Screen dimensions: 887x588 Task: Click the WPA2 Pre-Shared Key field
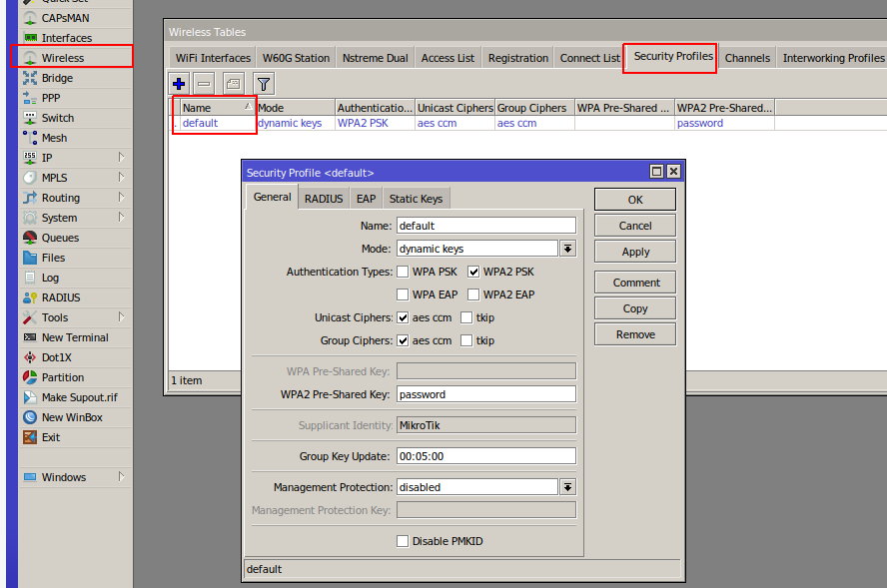pos(485,393)
